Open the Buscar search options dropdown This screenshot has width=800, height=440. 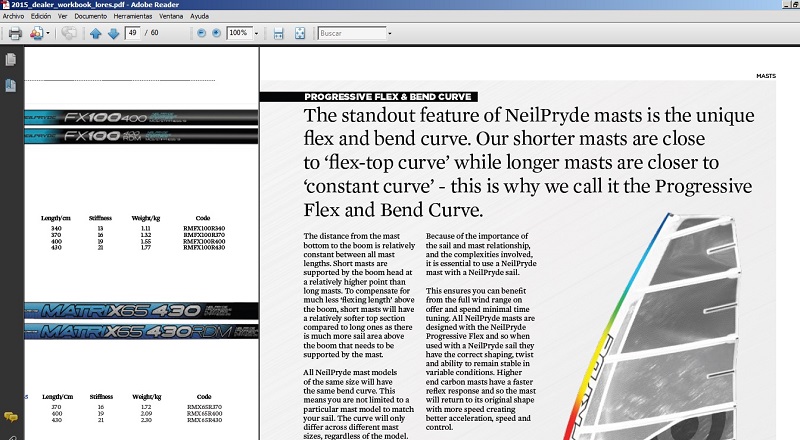(390, 34)
